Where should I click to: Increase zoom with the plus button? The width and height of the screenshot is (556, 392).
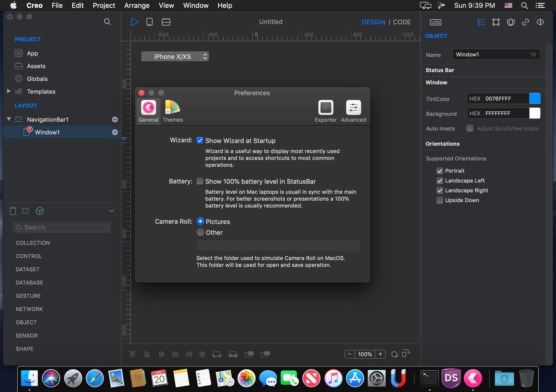pos(380,354)
